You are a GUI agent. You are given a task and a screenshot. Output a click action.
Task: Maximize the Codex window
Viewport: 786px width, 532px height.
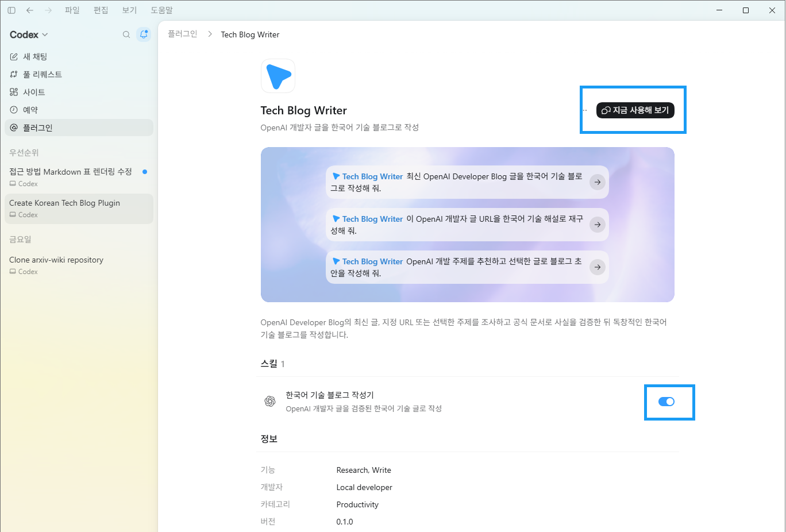746,10
